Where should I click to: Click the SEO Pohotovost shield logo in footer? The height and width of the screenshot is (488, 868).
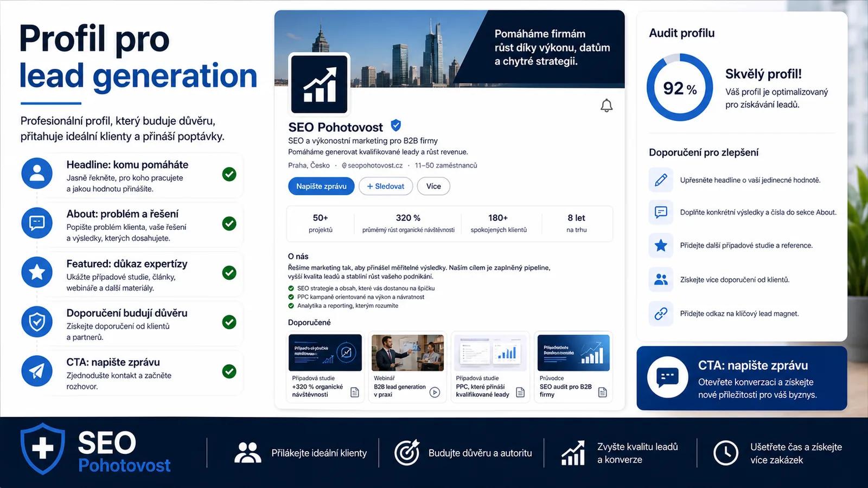pos(43,448)
